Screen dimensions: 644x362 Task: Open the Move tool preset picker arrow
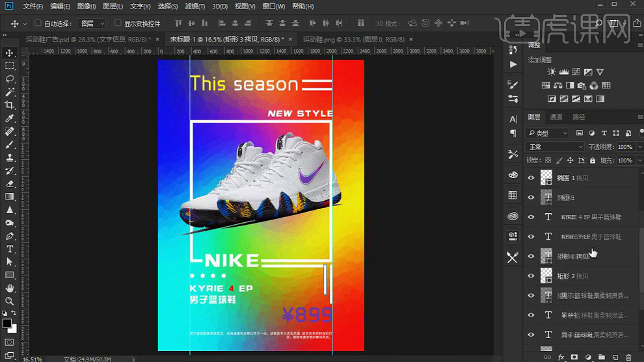click(x=25, y=24)
